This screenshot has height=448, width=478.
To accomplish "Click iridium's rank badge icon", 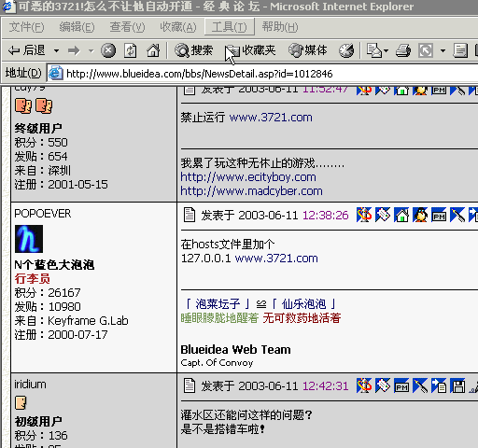I will [x=21, y=403].
